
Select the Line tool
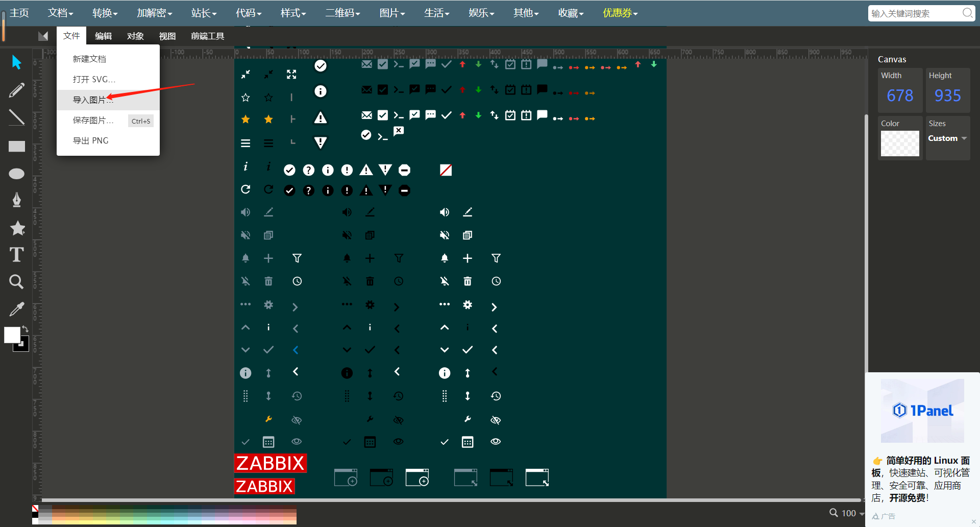pyautogui.click(x=16, y=118)
